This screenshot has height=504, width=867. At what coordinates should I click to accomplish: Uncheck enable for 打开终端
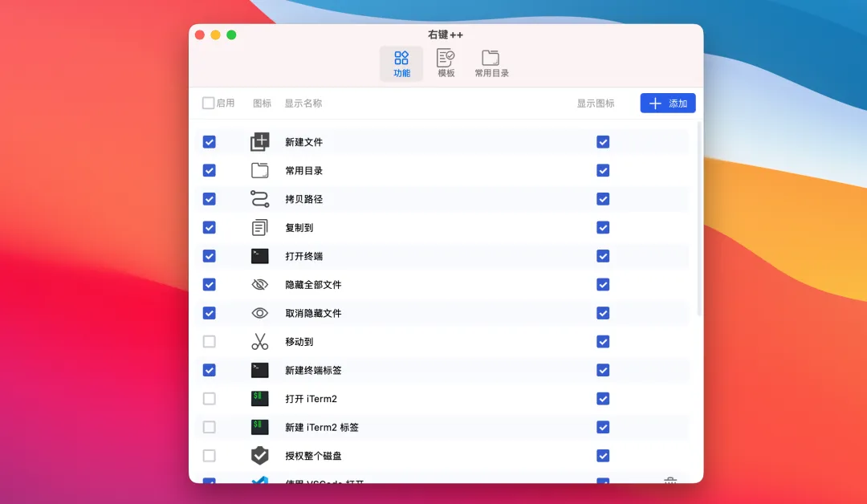pyautogui.click(x=209, y=256)
